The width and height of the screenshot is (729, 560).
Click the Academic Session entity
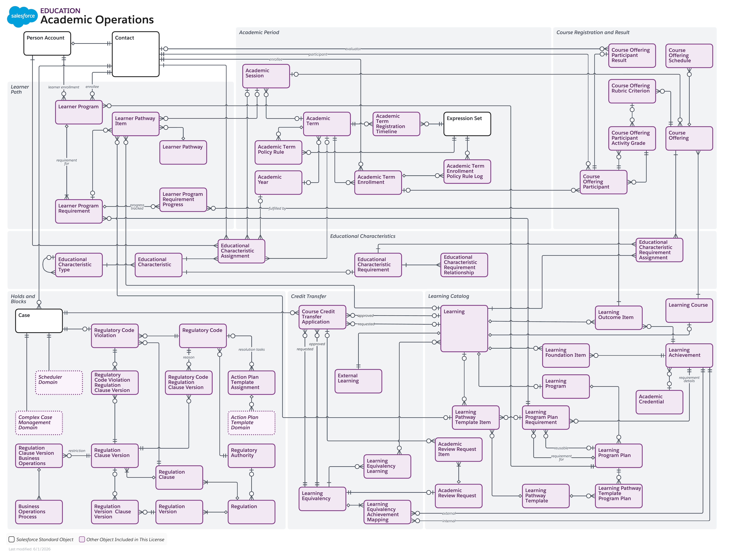pyautogui.click(x=266, y=76)
